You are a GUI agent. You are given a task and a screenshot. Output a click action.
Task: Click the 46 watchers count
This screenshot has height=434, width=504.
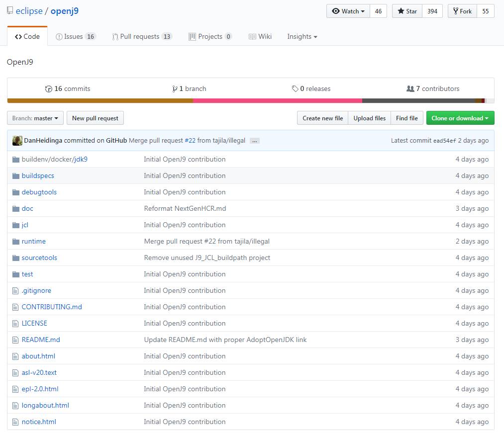(x=378, y=11)
